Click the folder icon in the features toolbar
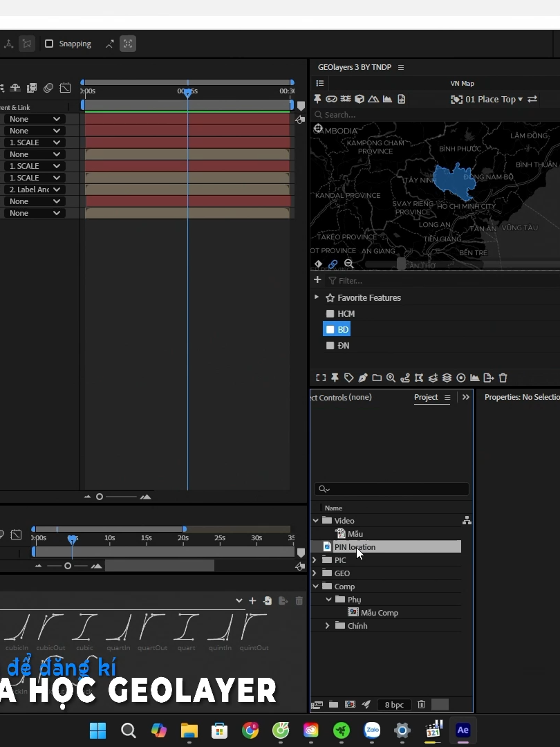Image resolution: width=560 pixels, height=747 pixels. pos(377,378)
